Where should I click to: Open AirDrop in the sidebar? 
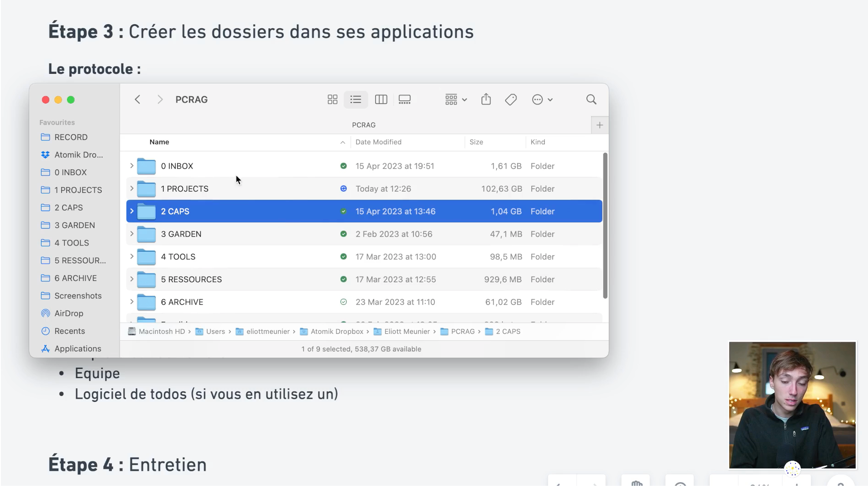click(68, 313)
